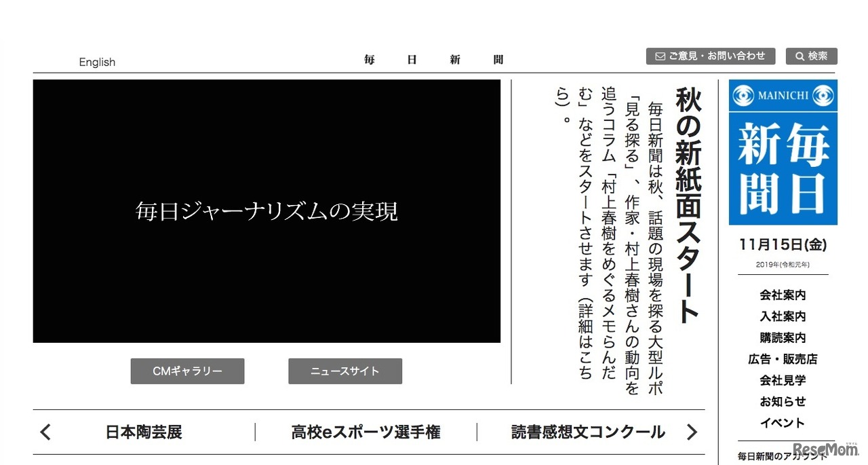868x465 pixels.
Task: Click the envelope icon beside ご意見・お問い合わせ
Action: (x=659, y=56)
